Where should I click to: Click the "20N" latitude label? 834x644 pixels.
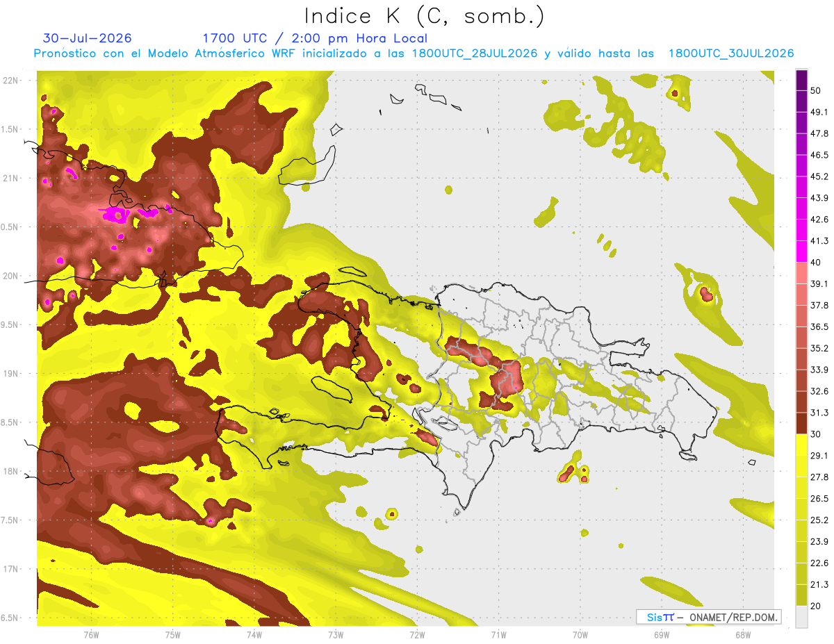[x=12, y=276]
